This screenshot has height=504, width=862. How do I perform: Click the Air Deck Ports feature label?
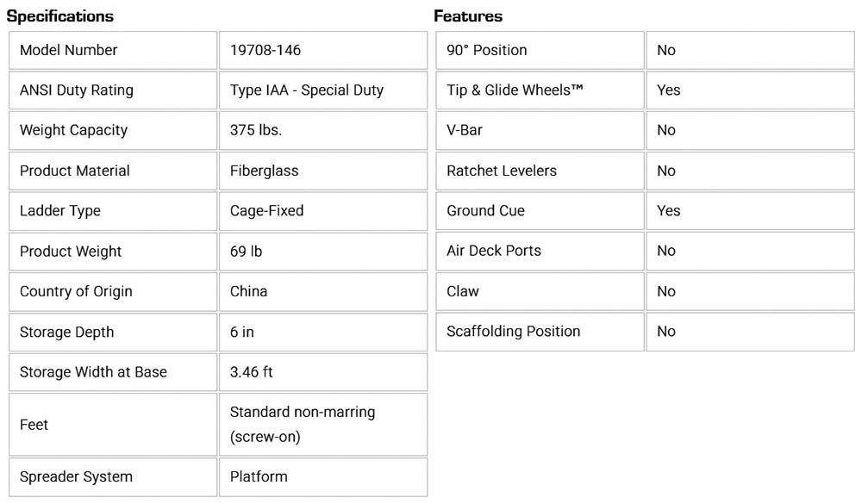pyautogui.click(x=494, y=251)
